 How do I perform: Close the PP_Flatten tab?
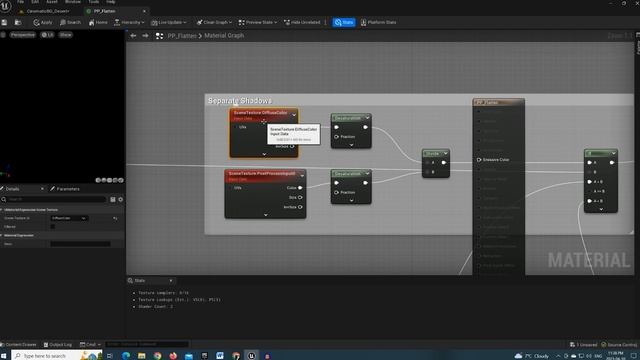[x=144, y=11]
